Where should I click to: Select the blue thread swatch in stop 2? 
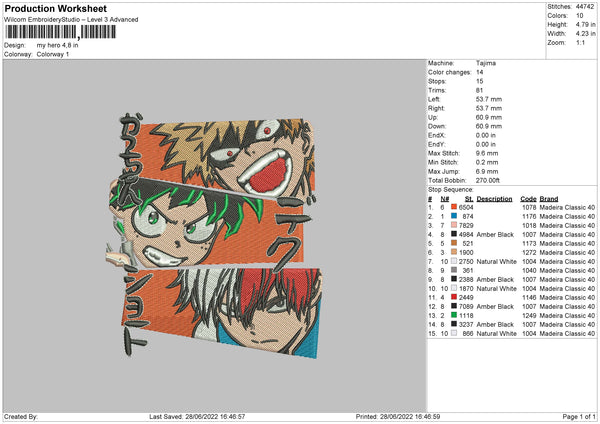coord(454,216)
